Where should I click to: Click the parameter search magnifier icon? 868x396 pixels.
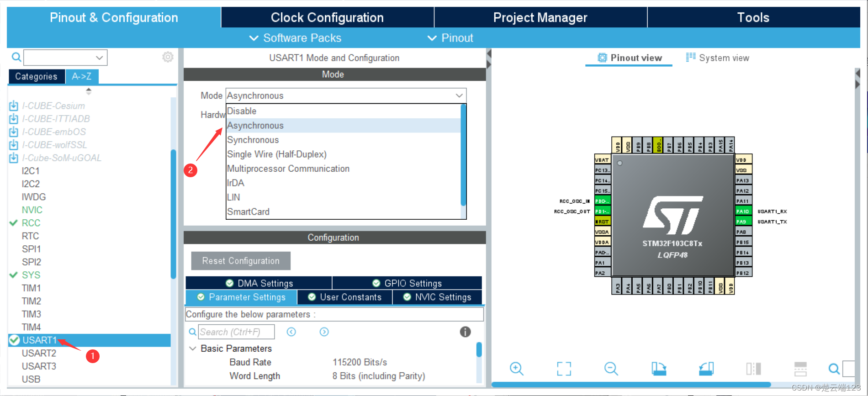pyautogui.click(x=193, y=332)
